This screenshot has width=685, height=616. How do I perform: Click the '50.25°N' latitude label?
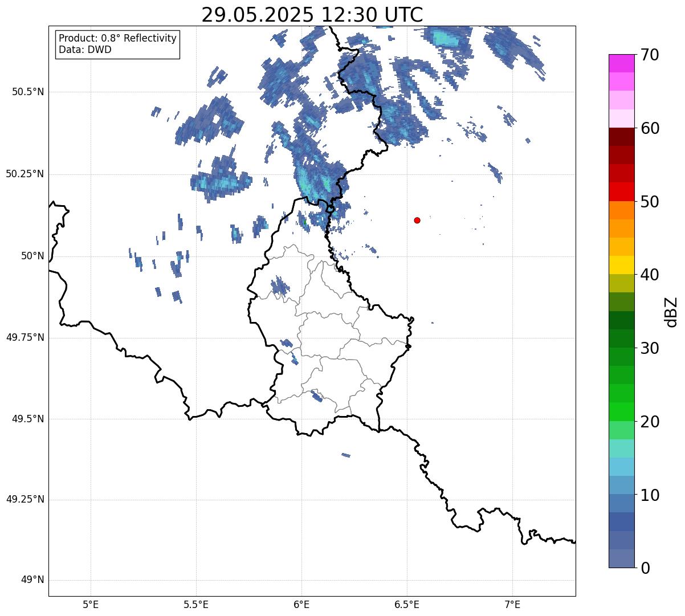pyautogui.click(x=25, y=174)
